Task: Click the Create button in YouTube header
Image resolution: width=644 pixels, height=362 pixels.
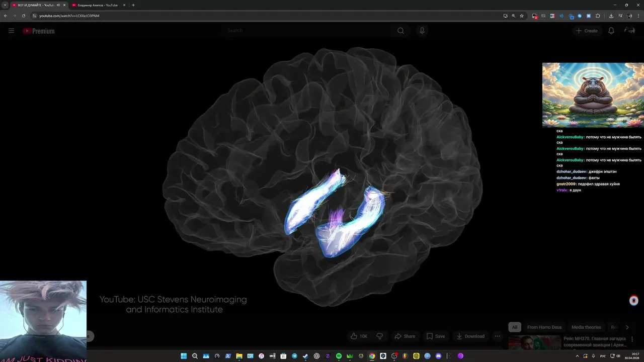Action: pyautogui.click(x=587, y=31)
